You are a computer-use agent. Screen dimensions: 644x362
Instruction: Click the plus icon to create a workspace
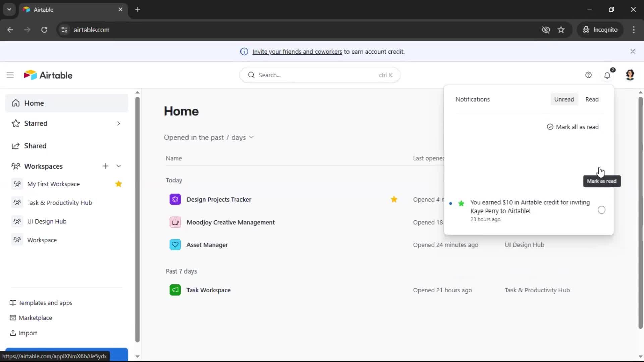click(105, 166)
